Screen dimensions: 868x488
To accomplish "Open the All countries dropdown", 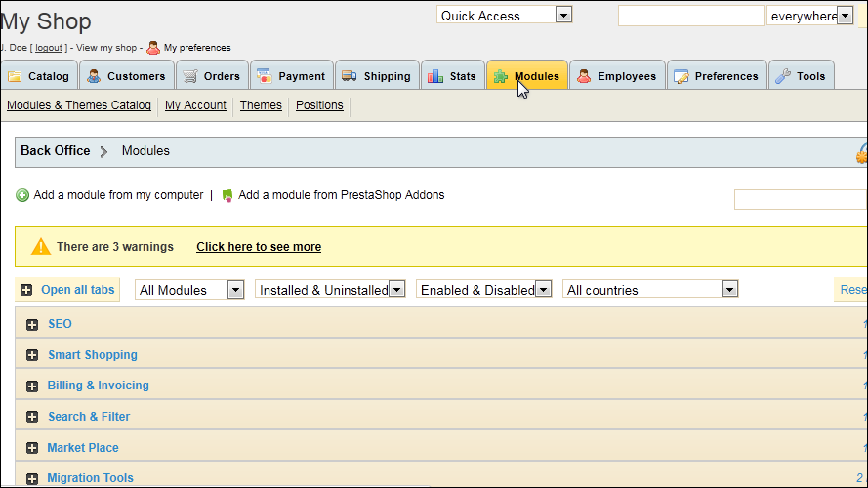I will click(x=649, y=290).
